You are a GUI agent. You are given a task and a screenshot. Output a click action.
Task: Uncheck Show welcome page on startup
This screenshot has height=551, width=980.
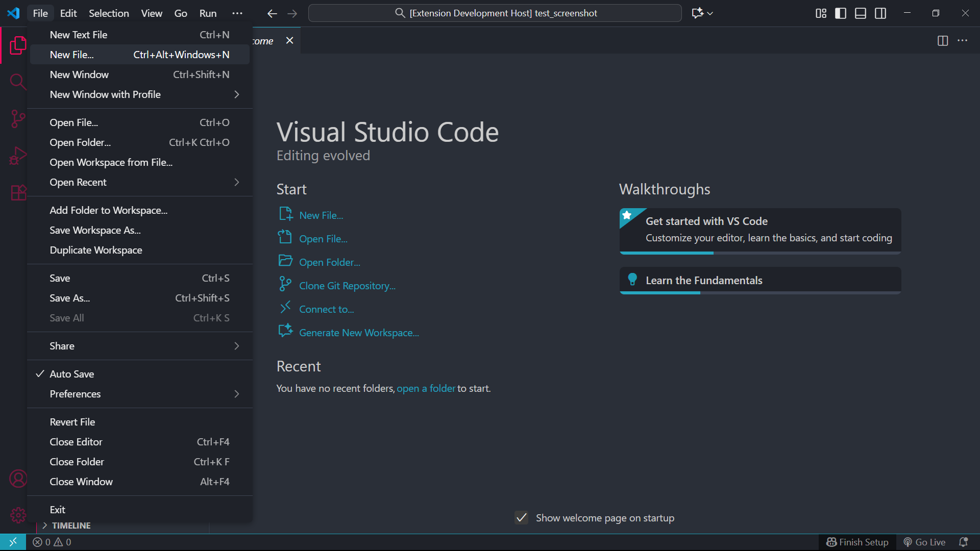point(521,518)
